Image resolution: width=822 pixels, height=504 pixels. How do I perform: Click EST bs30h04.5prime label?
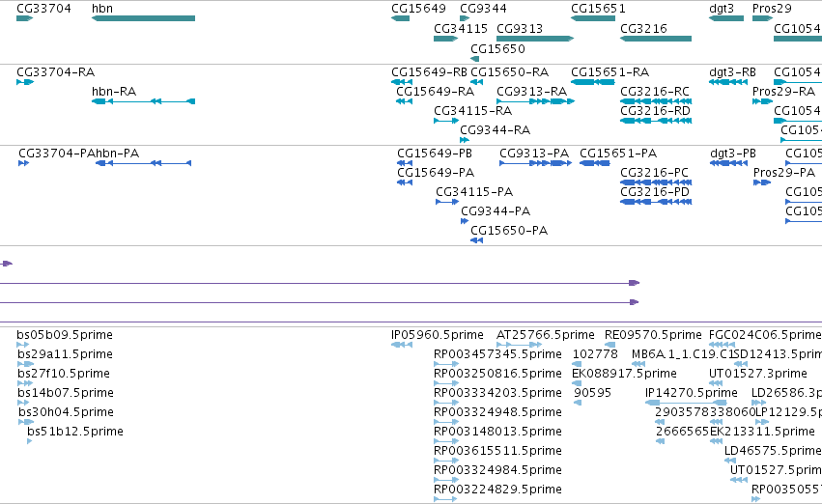[x=66, y=412]
